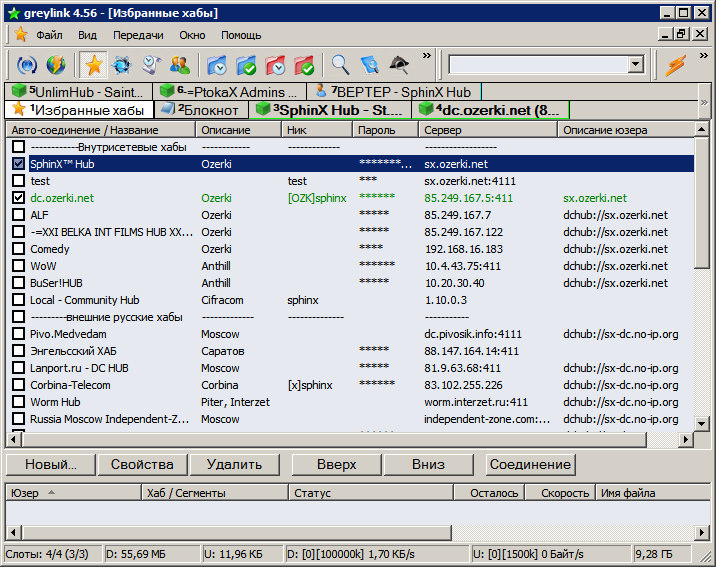Click the globe-with-lightning quick connect icon
The image size is (716, 567).
point(56,65)
